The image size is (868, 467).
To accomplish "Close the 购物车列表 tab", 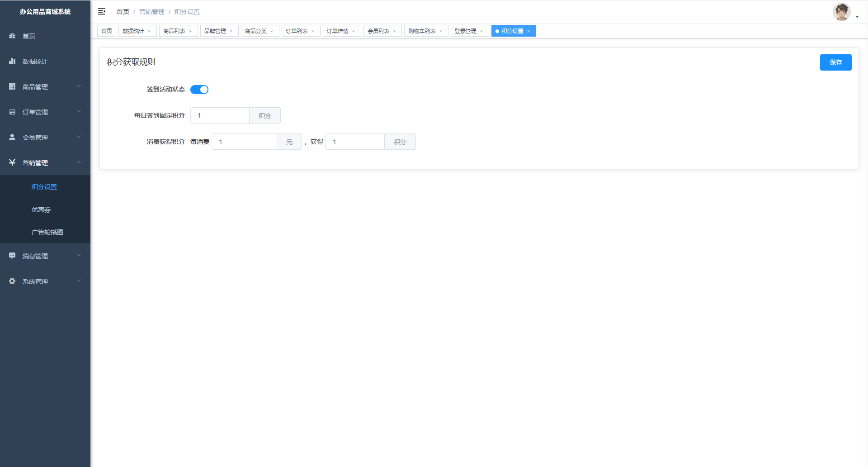I will (441, 31).
